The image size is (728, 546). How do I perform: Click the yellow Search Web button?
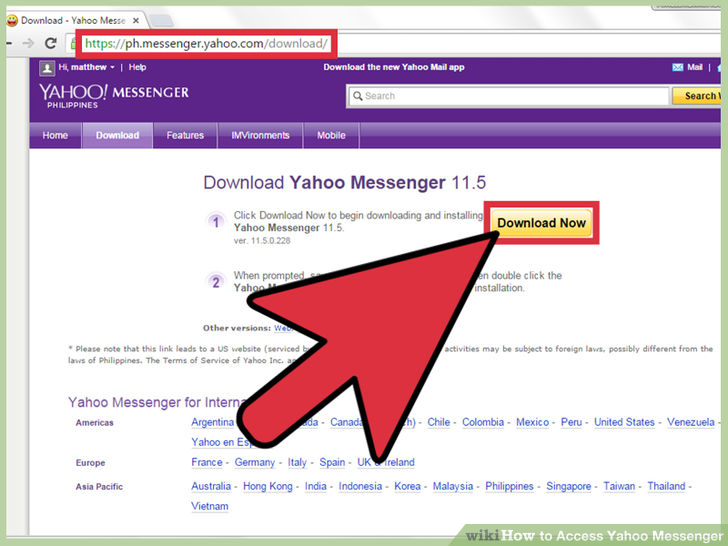pos(696,96)
